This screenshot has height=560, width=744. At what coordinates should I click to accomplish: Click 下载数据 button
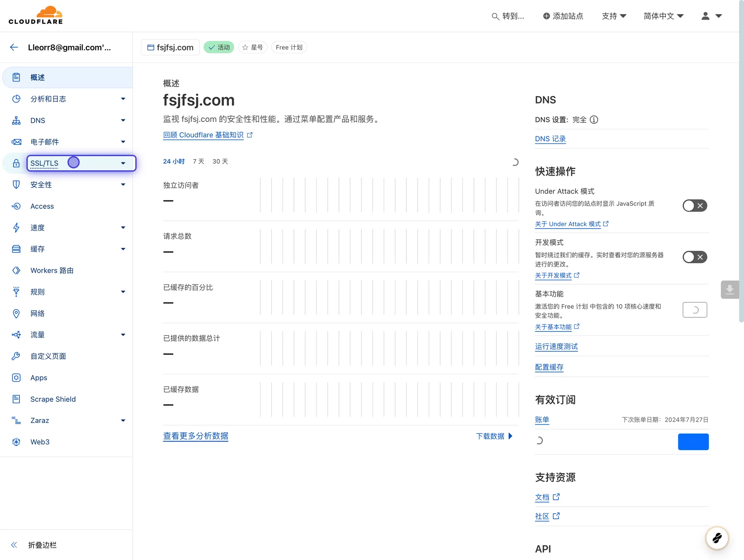[494, 436]
